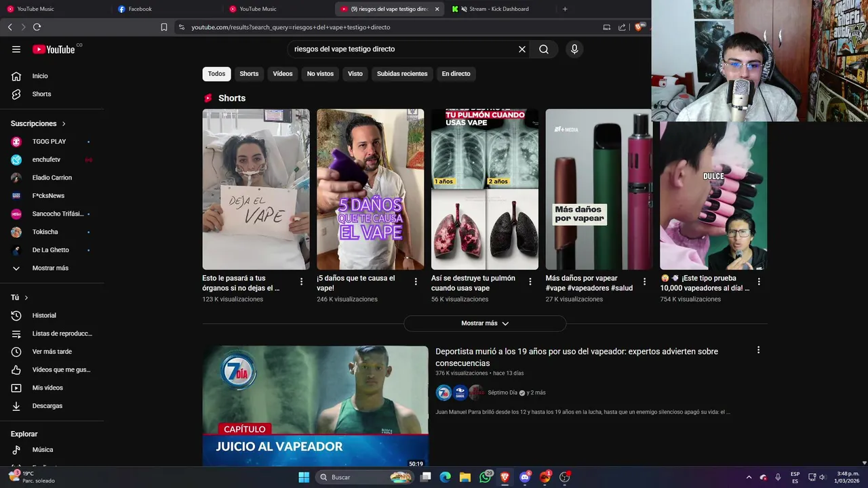Open 'Deportista murió a los 19 años' video title
This screenshot has width=868, height=488.
click(576, 357)
